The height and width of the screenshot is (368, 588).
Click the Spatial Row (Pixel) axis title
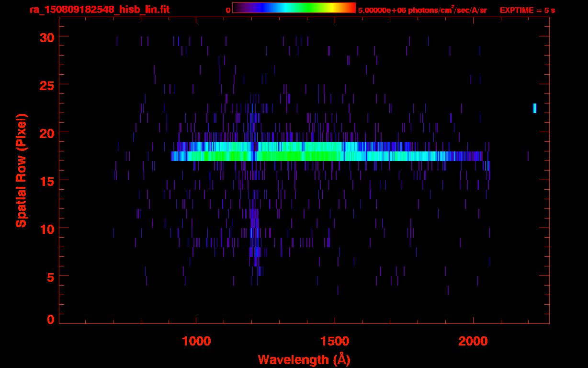coord(21,171)
